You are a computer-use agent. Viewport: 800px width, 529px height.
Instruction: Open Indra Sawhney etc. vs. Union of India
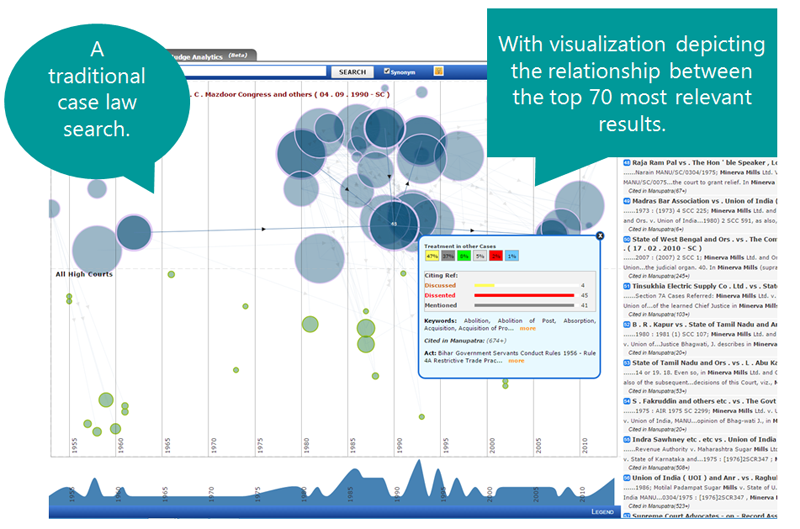pos(705,439)
